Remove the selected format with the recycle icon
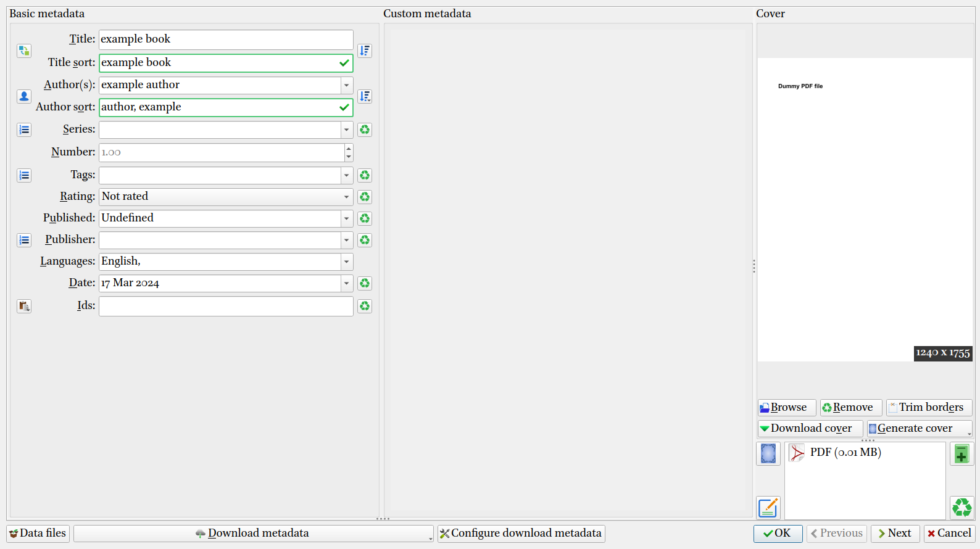Image resolution: width=980 pixels, height=549 pixels. pos(961,508)
